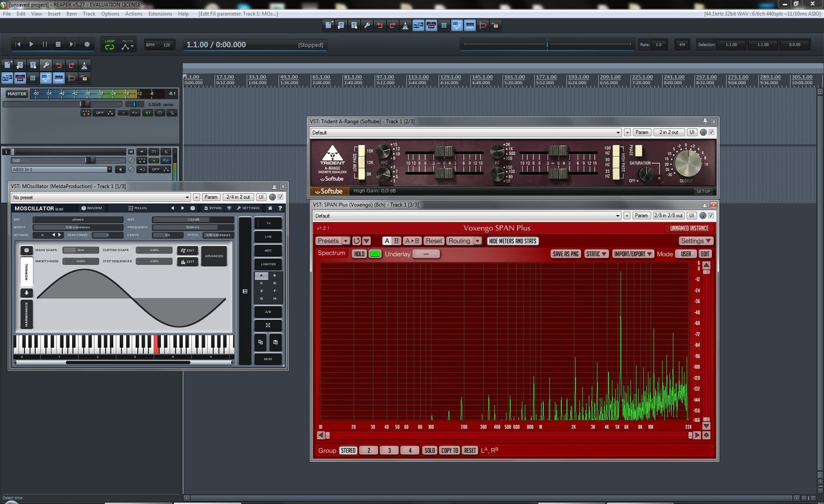Open the SPAN Import/Export dropdown
Viewport: 824px width, 504px height.
(633, 254)
